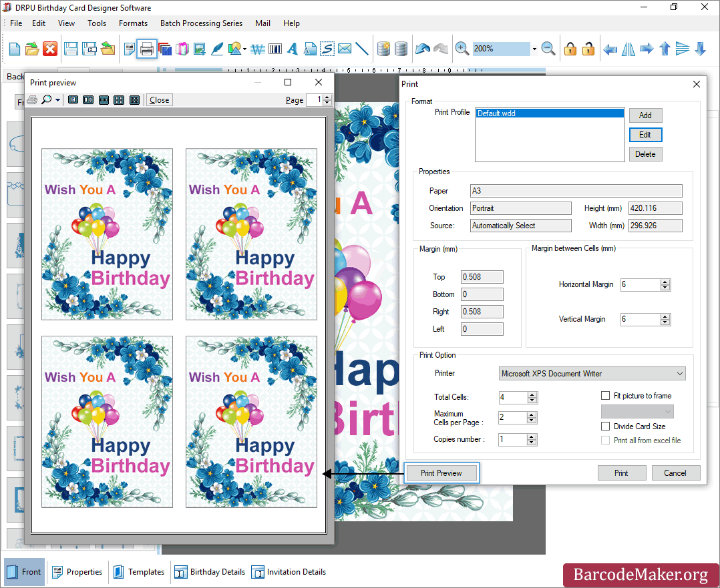
Task: Click the database with star icon
Action: pos(383,49)
